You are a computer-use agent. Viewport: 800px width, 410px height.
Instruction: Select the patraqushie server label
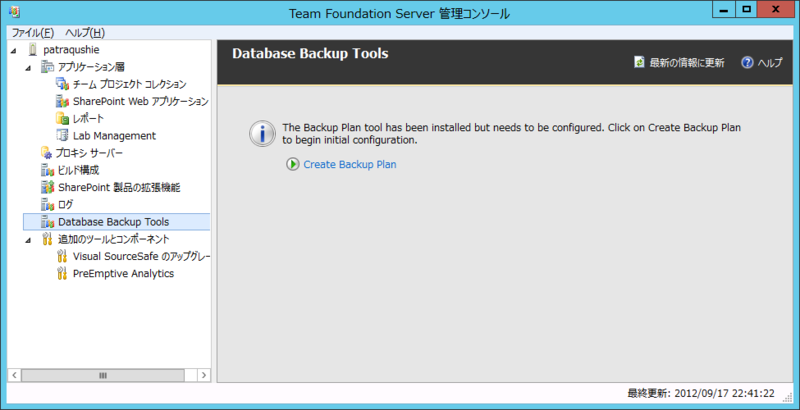click(71, 50)
